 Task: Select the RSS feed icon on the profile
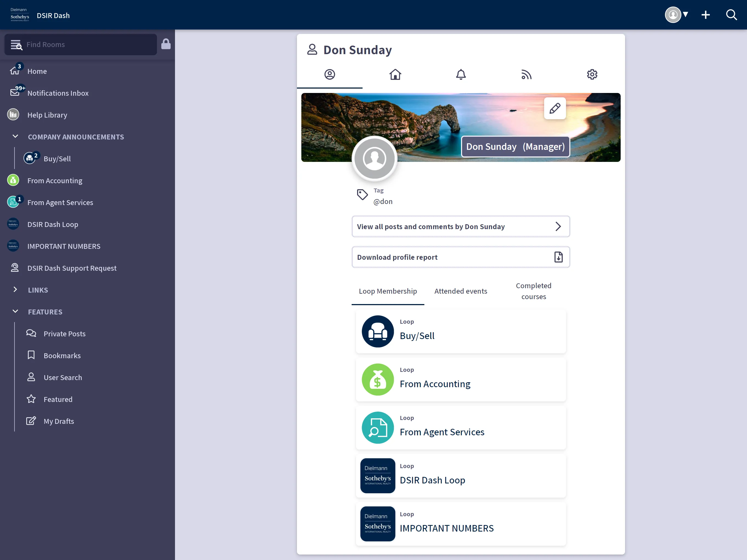click(x=526, y=74)
